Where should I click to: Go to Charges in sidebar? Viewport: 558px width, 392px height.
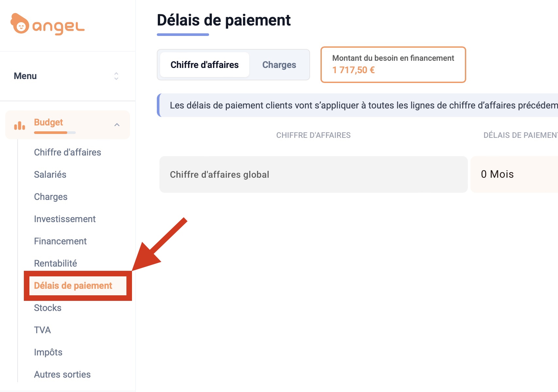[51, 197]
